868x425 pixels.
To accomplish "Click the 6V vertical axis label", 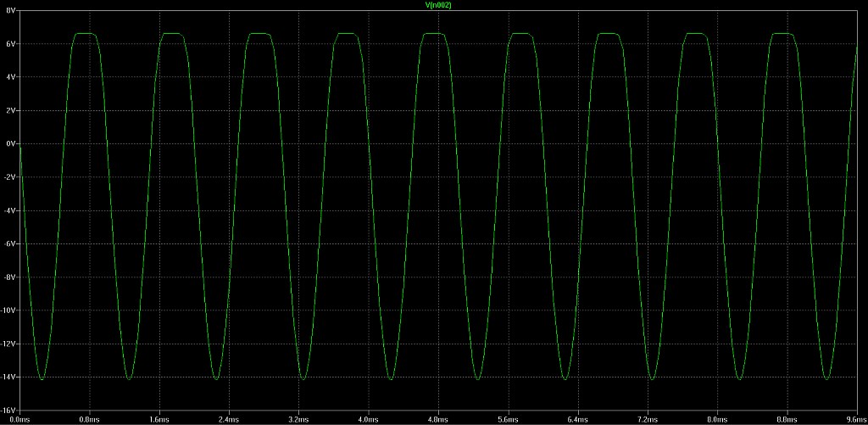I will click(11, 44).
